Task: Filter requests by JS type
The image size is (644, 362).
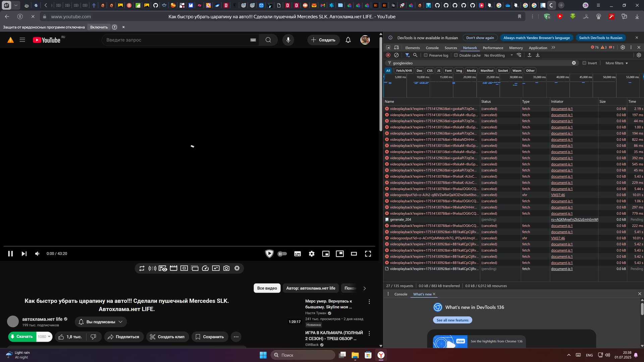Action: click(439, 71)
